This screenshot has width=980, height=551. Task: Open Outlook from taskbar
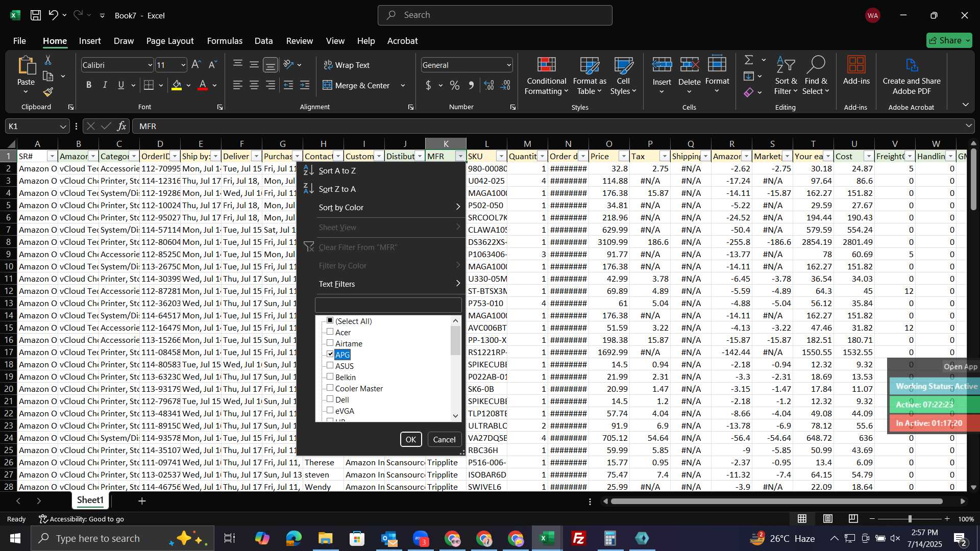coord(389,538)
